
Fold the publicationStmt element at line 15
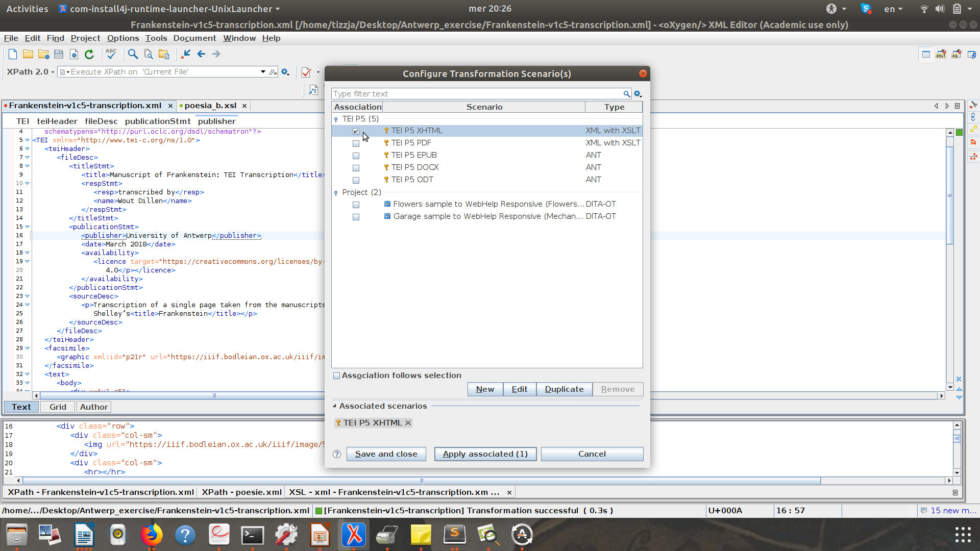pos(27,227)
